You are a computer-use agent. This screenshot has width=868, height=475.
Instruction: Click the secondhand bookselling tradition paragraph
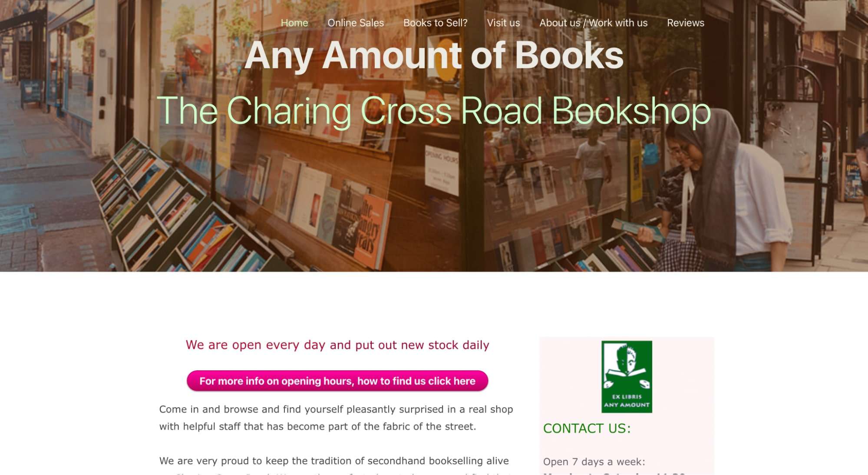[334, 464]
